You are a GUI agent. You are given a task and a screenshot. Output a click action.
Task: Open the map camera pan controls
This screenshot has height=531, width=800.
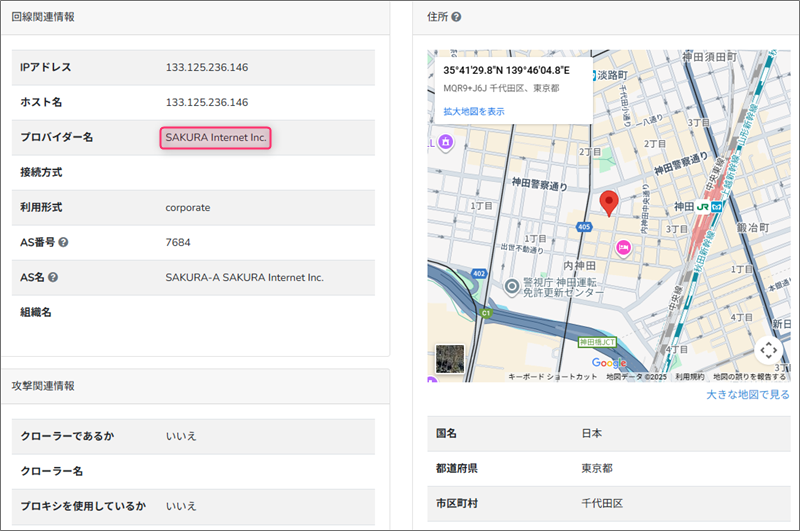[x=768, y=349]
